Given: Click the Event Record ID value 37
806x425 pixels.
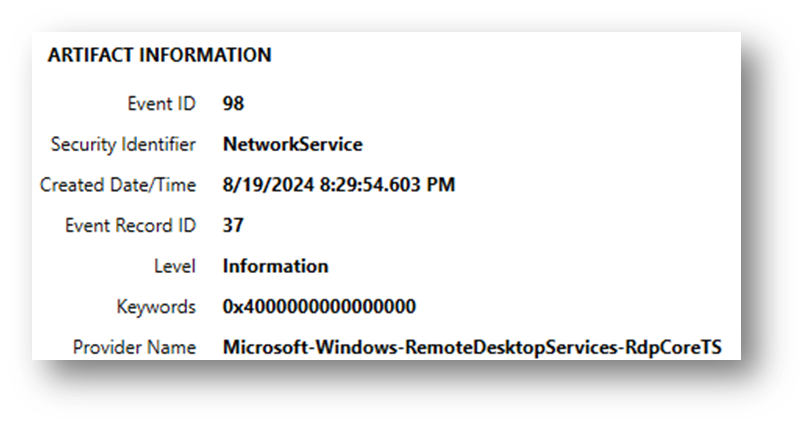Looking at the screenshot, I should pos(233,226).
